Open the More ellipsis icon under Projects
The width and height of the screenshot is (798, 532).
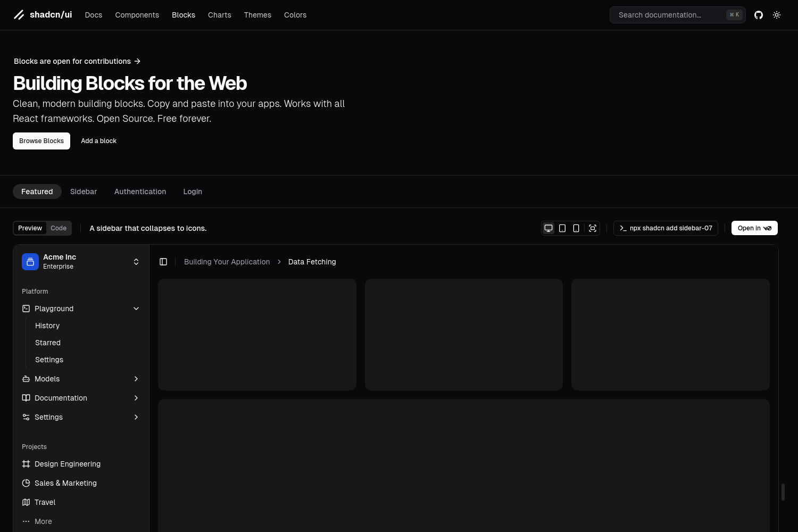26,521
